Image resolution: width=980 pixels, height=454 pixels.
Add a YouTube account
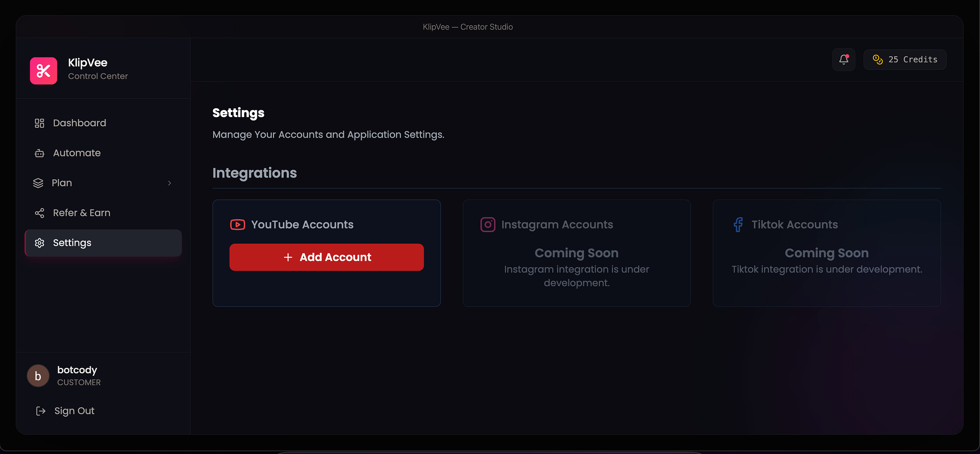(x=327, y=257)
